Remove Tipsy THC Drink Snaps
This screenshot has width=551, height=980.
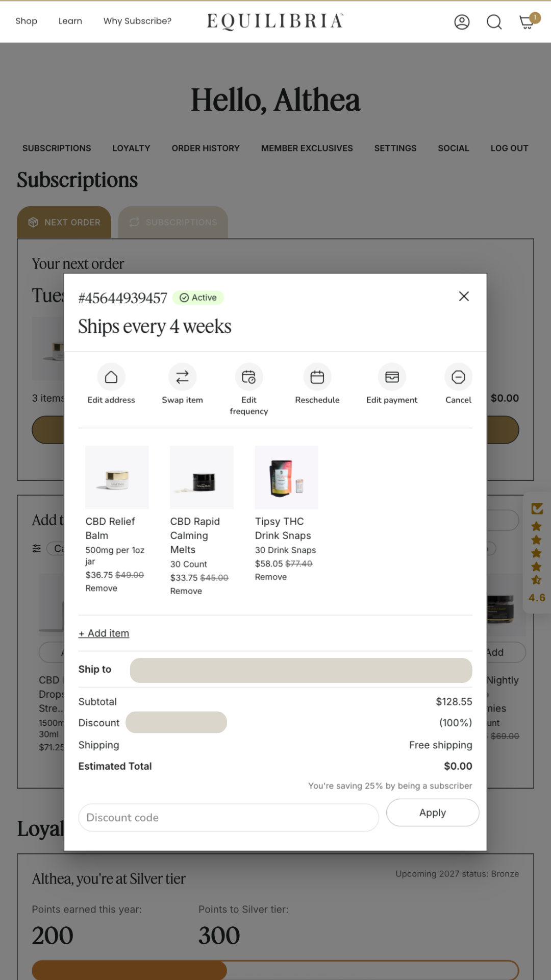(x=271, y=577)
